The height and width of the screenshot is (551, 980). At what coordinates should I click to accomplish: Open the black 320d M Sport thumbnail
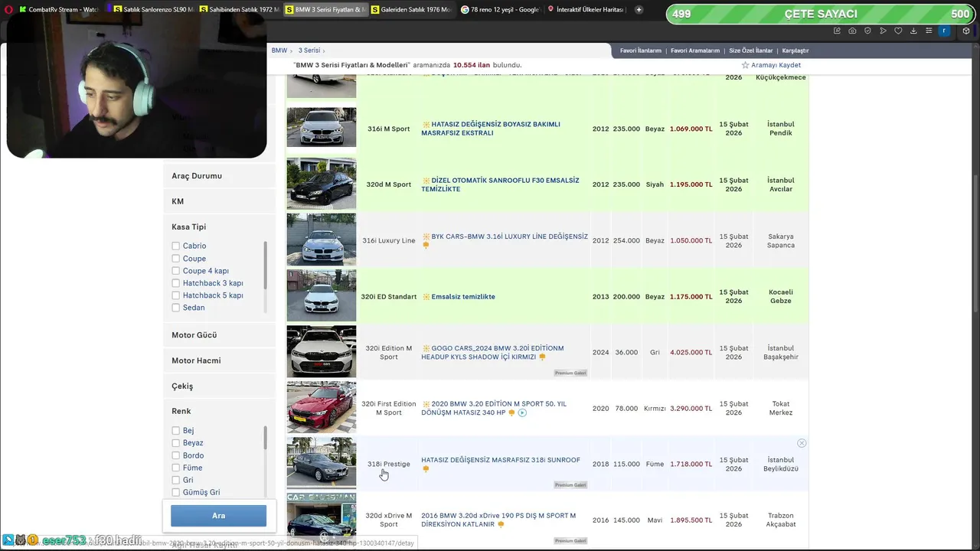tap(322, 184)
